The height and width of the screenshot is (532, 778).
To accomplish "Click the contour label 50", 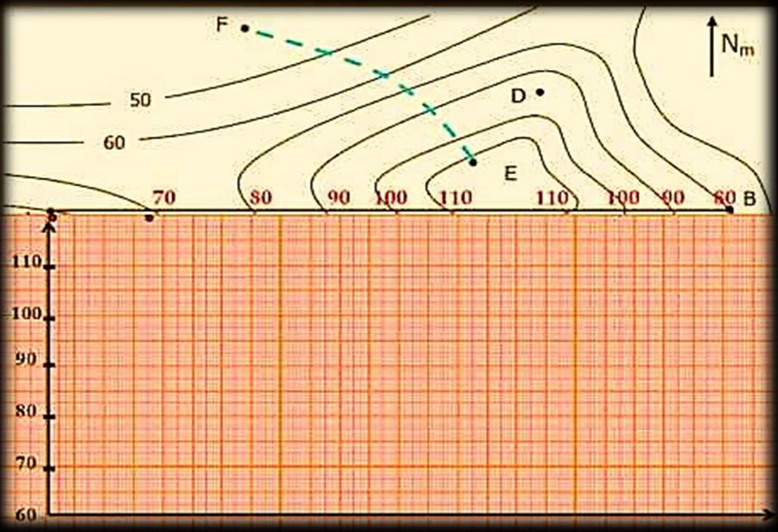I will coord(140,100).
